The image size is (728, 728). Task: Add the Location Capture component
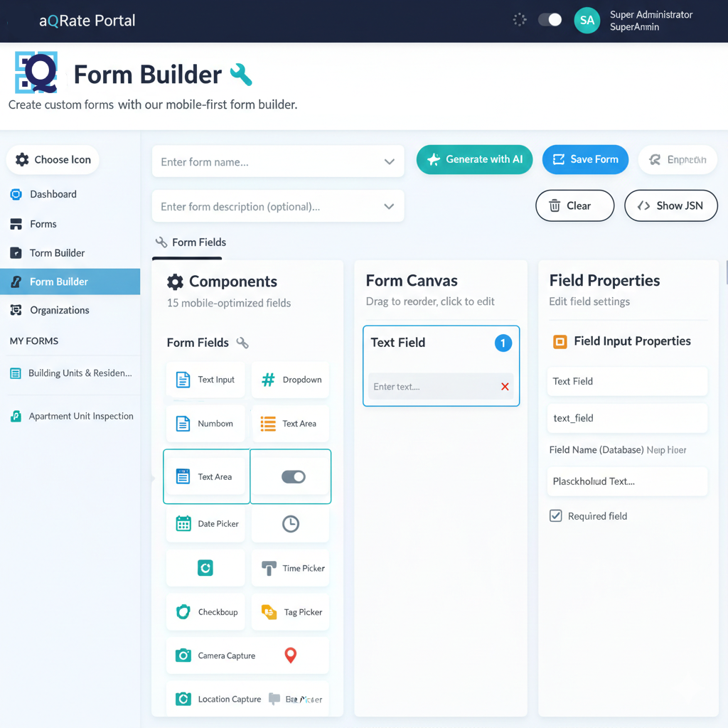(218, 699)
